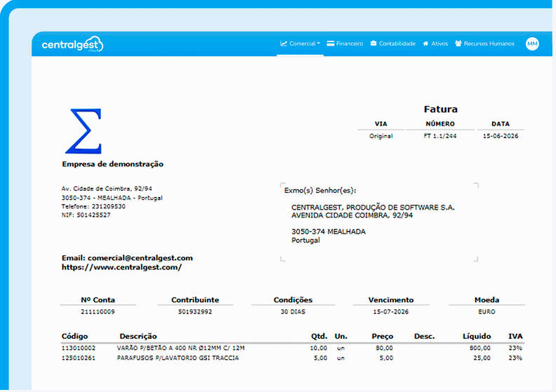Click the EURO currency value
This screenshot has width=556, height=392.
point(486,311)
